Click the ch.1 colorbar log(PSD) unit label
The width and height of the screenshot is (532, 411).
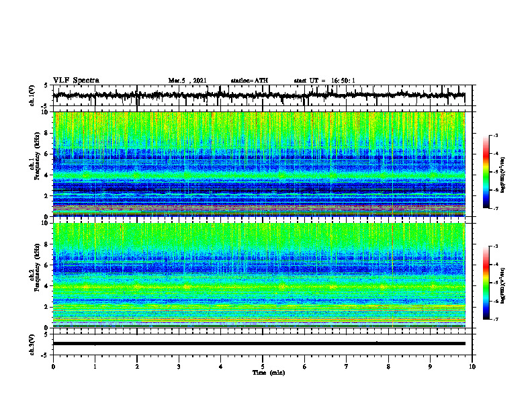503,175
